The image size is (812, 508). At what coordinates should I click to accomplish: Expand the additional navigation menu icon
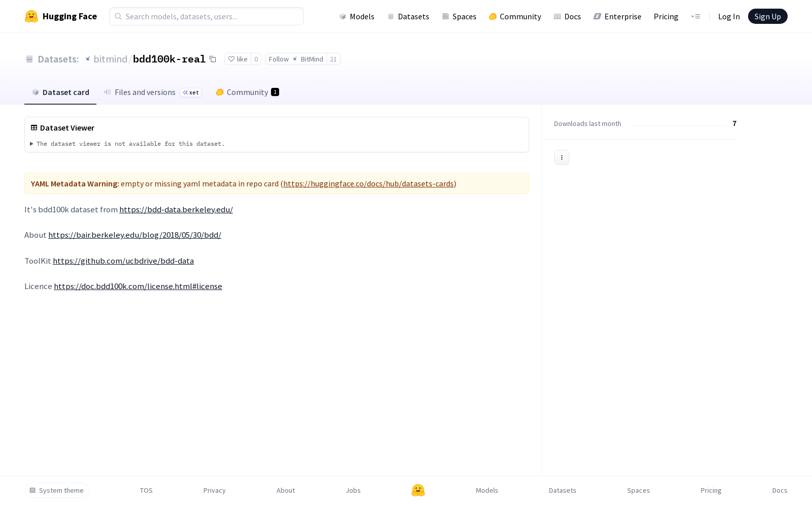pyautogui.click(x=695, y=16)
